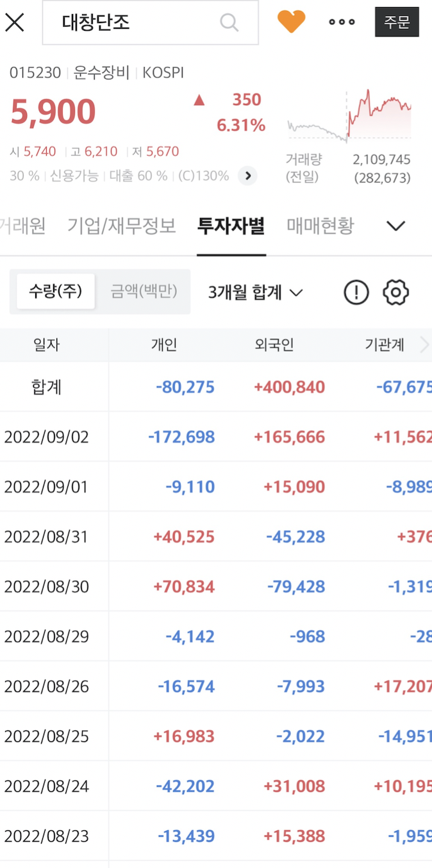Expand the tab list chevron
This screenshot has height=868, width=432.
click(x=396, y=226)
